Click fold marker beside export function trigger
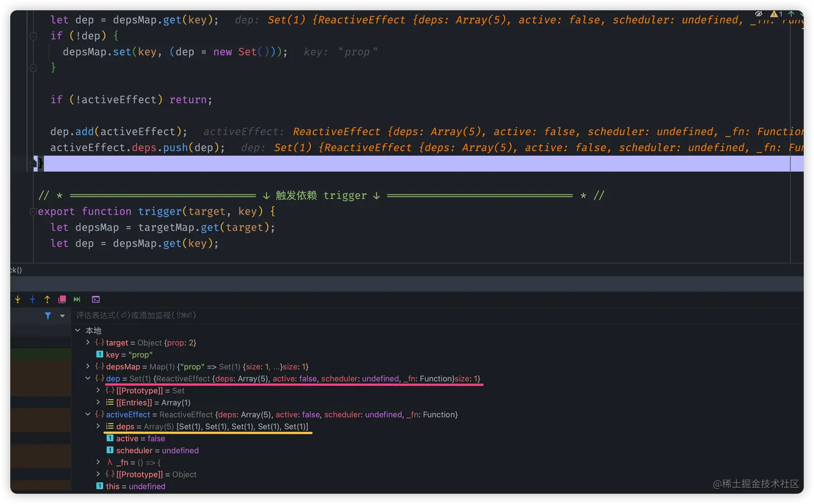The image size is (814, 504). click(x=33, y=212)
